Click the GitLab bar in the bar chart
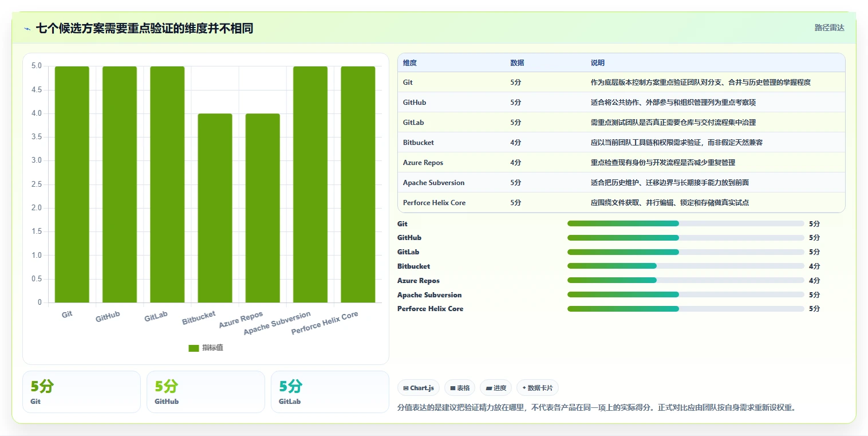Viewport: 868px width, 436px height. point(167,184)
